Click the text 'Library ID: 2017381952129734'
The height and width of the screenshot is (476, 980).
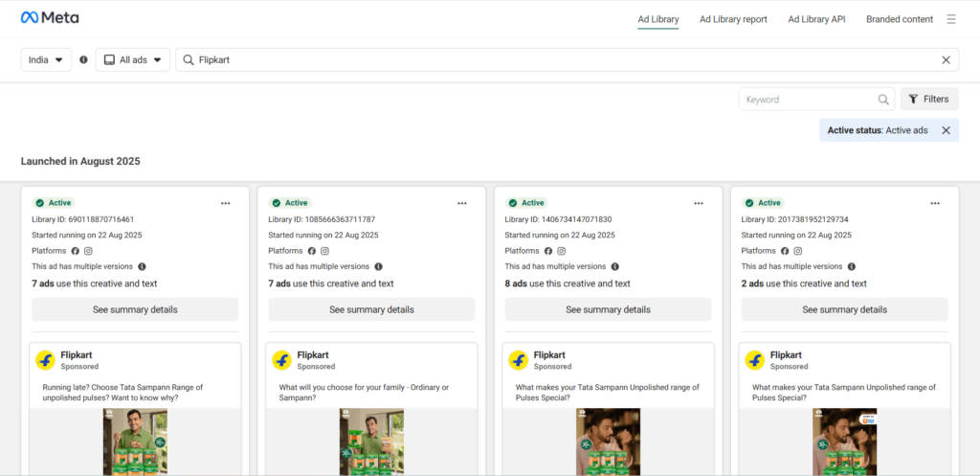(794, 219)
